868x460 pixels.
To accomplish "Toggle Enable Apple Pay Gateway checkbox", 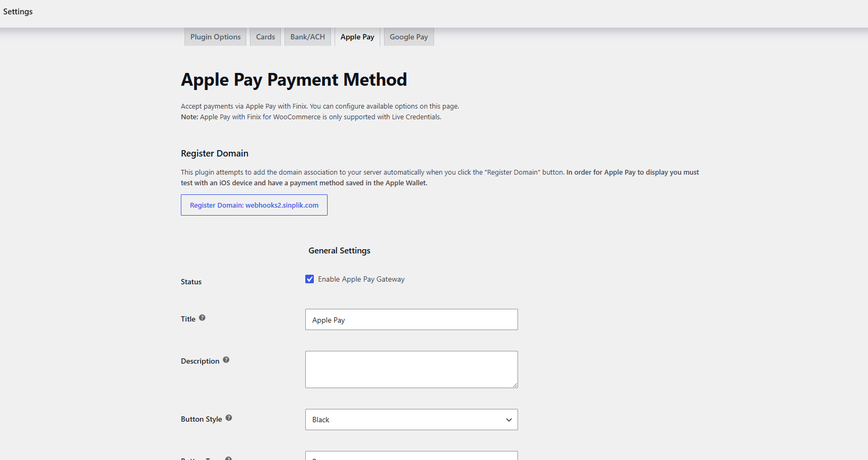I will (x=310, y=279).
